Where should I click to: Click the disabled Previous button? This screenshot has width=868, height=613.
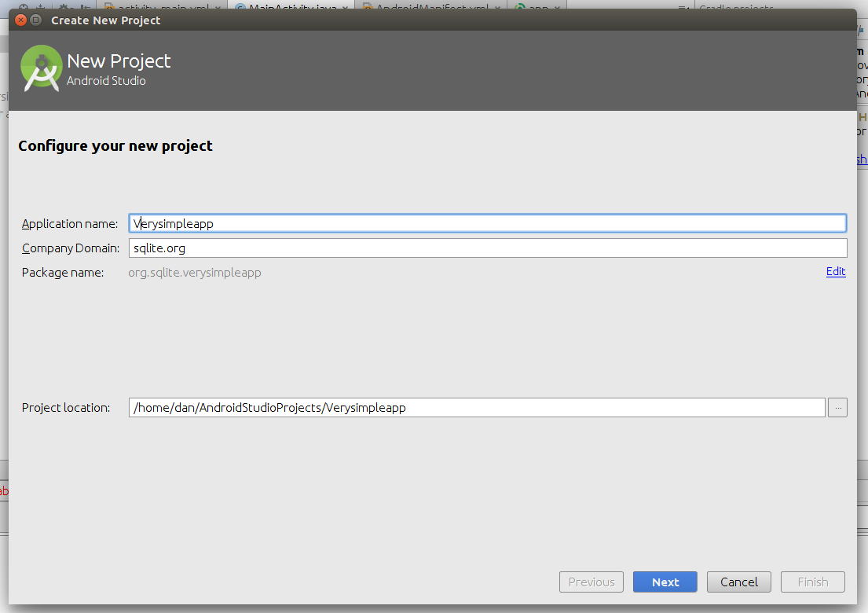point(591,582)
